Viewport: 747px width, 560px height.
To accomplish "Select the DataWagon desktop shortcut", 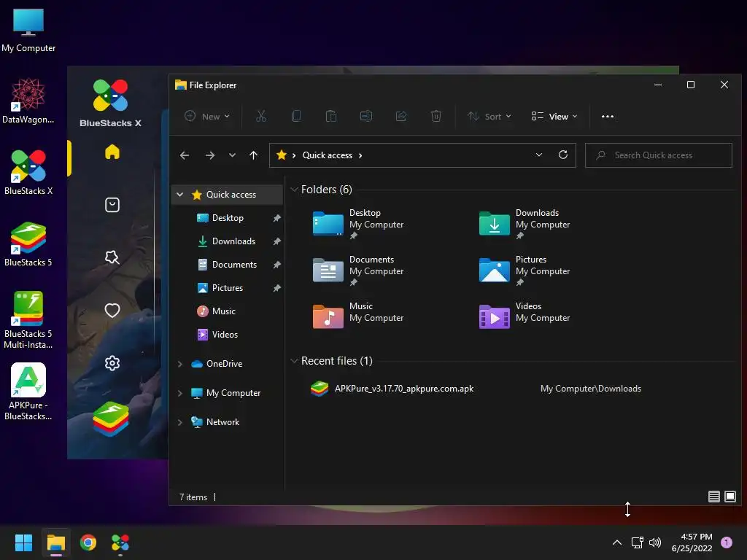I will [x=28, y=101].
